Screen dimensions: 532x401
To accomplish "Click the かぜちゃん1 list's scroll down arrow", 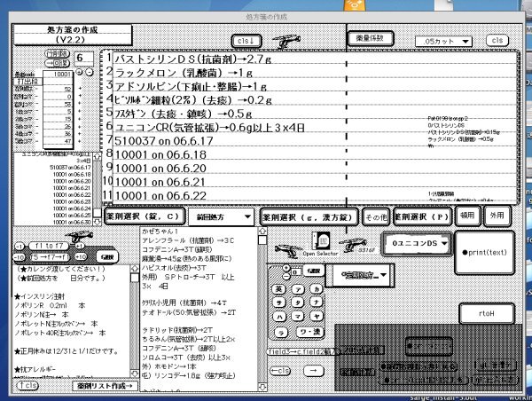I will [x=262, y=387].
